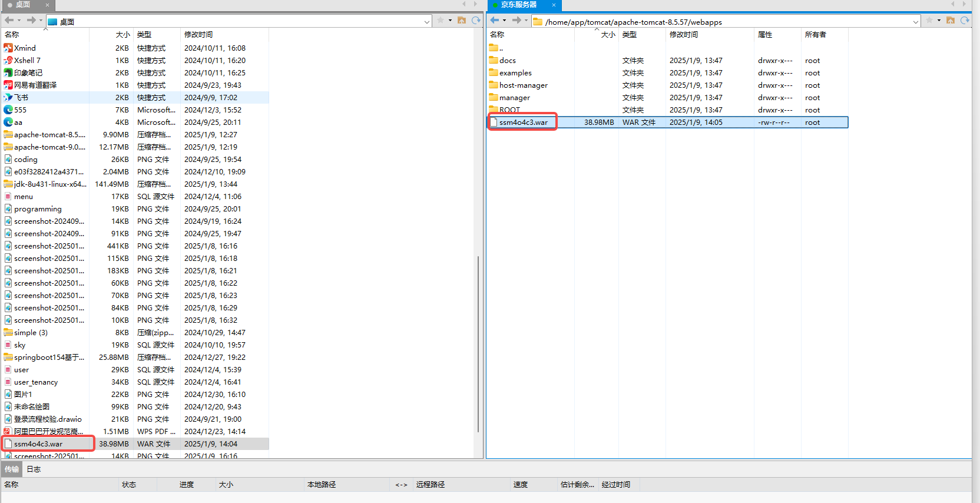Sort remote files by 属性 column
Image resolution: width=980 pixels, height=503 pixels.
coord(765,35)
